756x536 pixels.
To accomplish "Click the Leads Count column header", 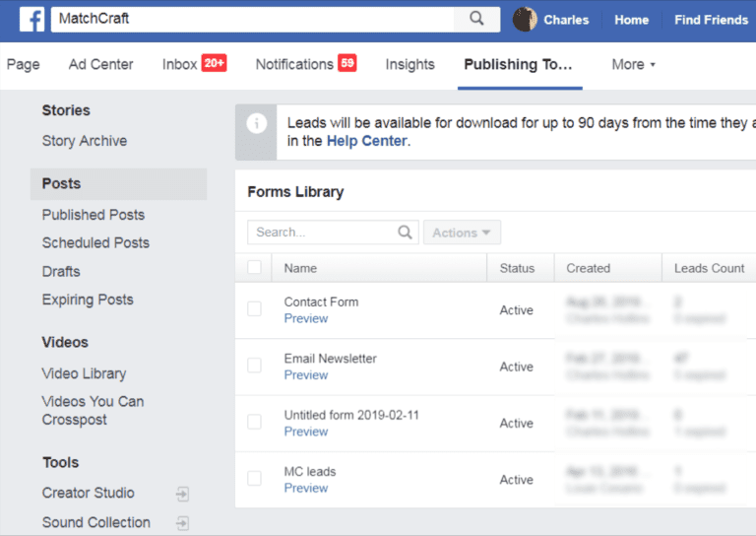I will point(709,268).
